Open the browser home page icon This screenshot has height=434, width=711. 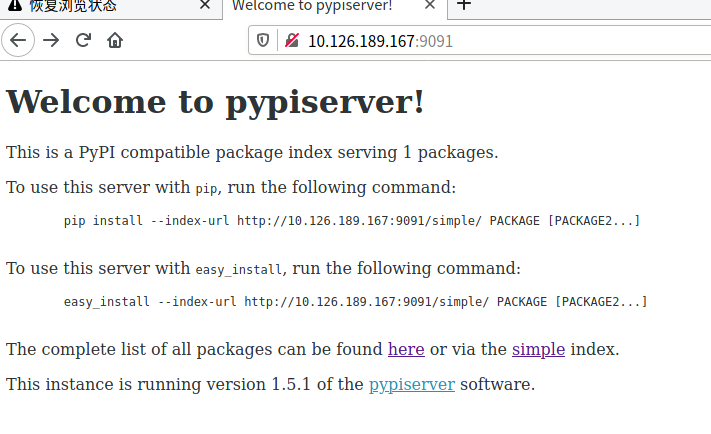(115, 40)
